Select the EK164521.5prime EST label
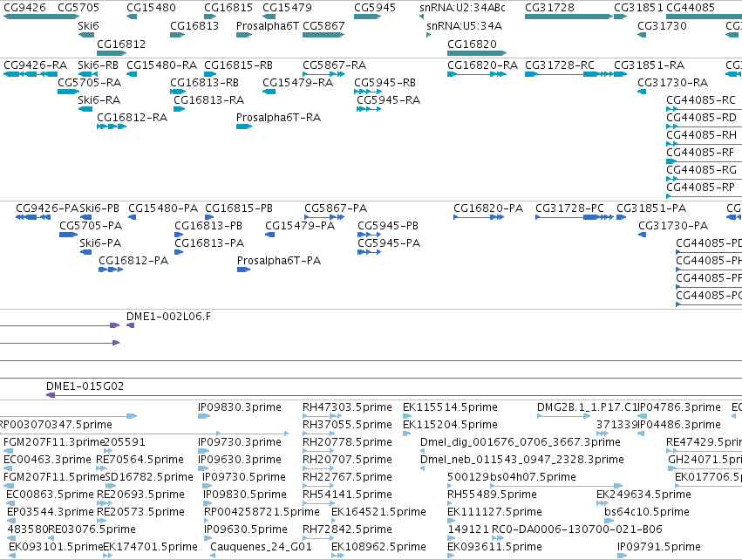 tap(378, 512)
